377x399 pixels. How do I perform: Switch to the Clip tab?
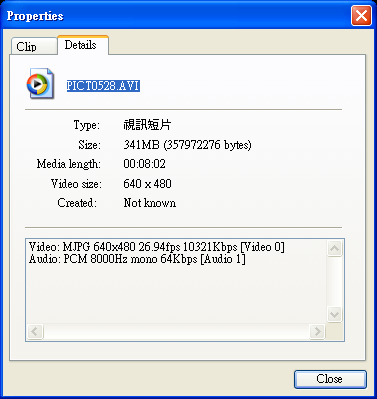[x=34, y=46]
